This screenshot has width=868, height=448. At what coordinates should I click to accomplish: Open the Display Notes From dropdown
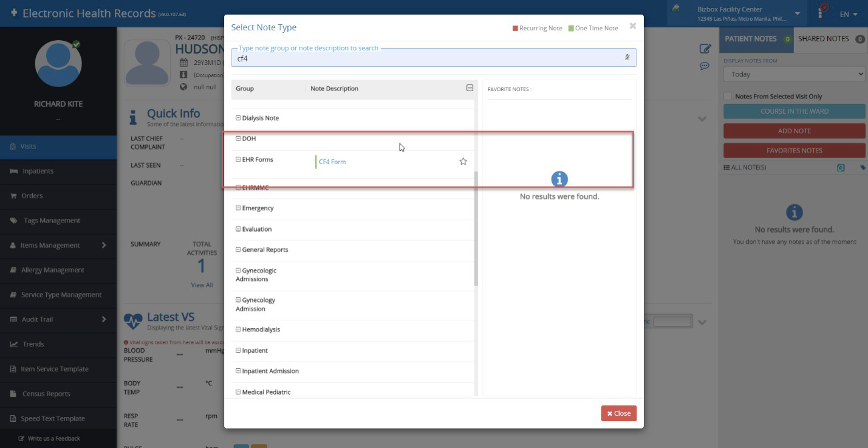tap(794, 74)
